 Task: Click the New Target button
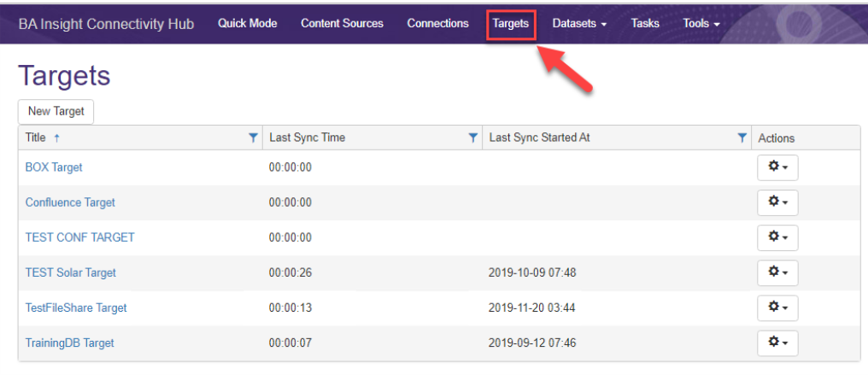pyautogui.click(x=56, y=111)
